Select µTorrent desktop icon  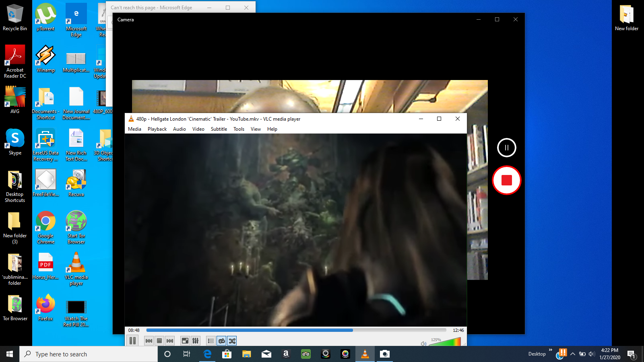coord(45,18)
